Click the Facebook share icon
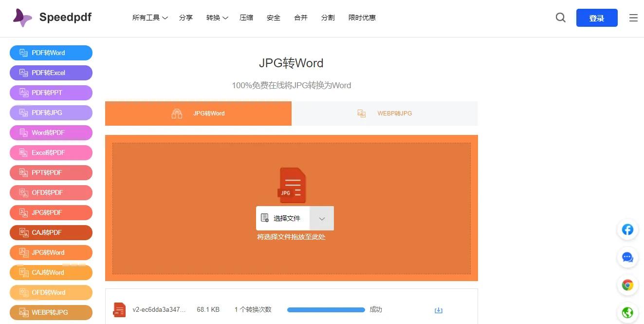 click(x=627, y=229)
